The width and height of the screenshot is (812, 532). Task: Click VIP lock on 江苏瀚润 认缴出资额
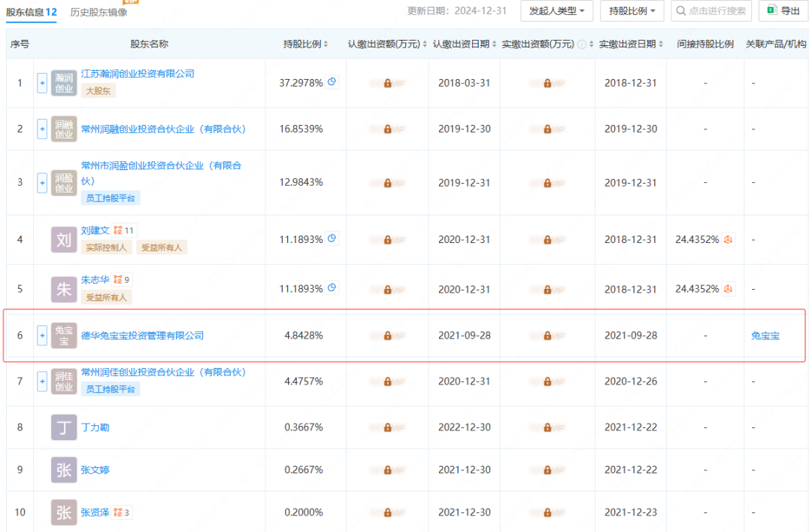[387, 83]
